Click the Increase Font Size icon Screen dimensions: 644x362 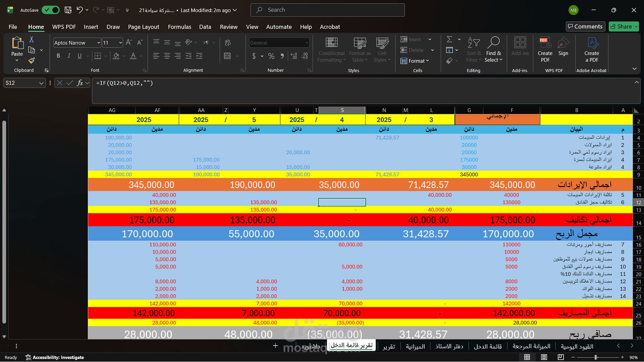click(x=129, y=43)
